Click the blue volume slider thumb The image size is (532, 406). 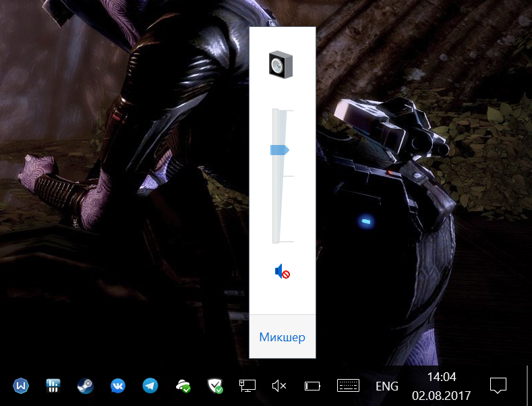pos(280,150)
